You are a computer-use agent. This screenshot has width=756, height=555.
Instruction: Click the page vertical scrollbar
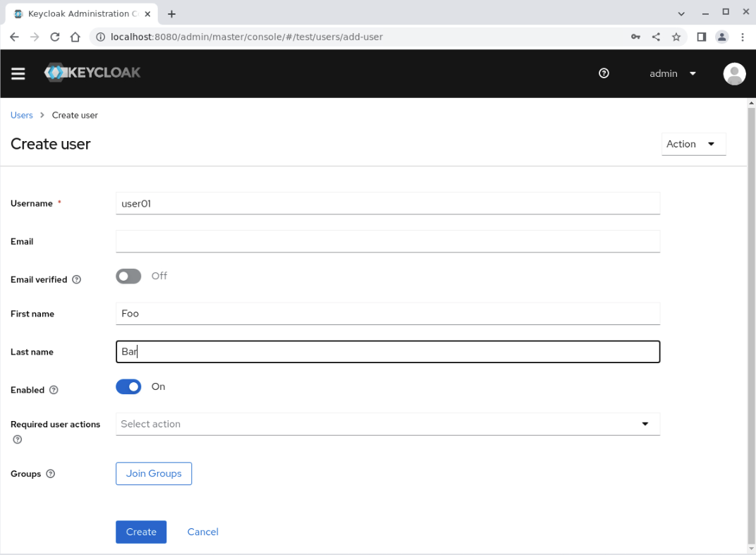pos(751,326)
